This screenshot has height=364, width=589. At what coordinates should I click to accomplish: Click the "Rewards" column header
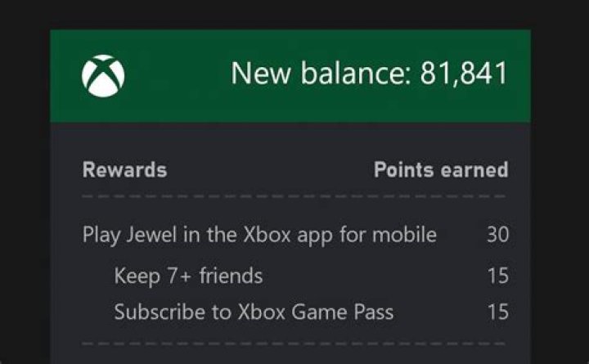click(124, 170)
